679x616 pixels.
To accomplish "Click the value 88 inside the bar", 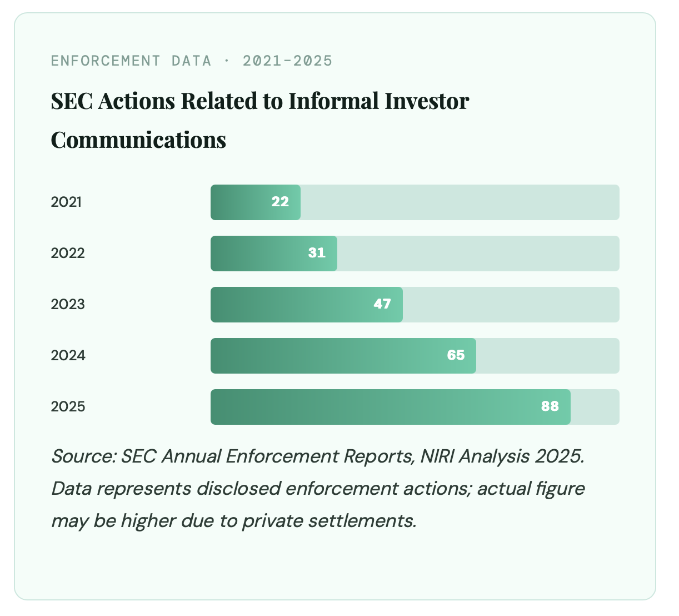I will tap(550, 407).
